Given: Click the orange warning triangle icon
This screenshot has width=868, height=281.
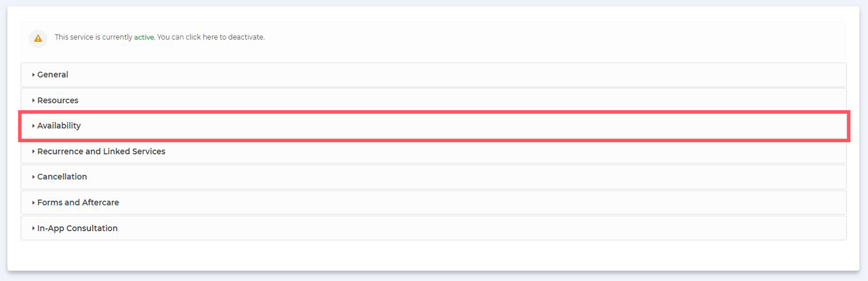Looking at the screenshot, I should pos(38,38).
